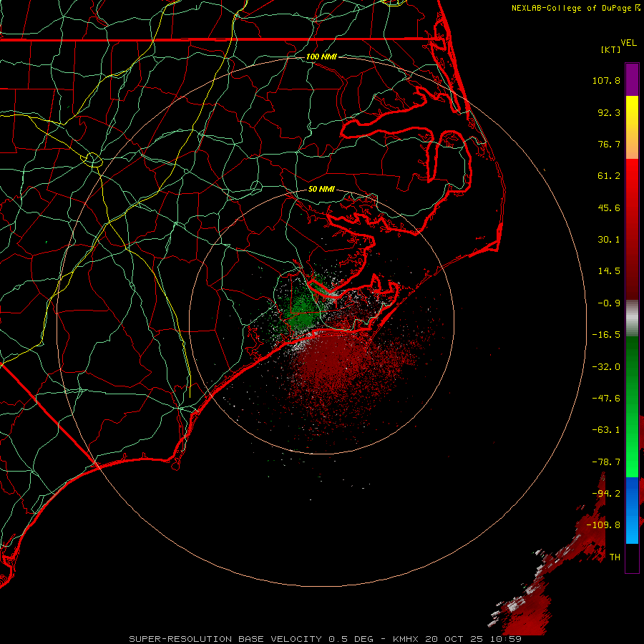Click the [KT] units label

coord(611,49)
